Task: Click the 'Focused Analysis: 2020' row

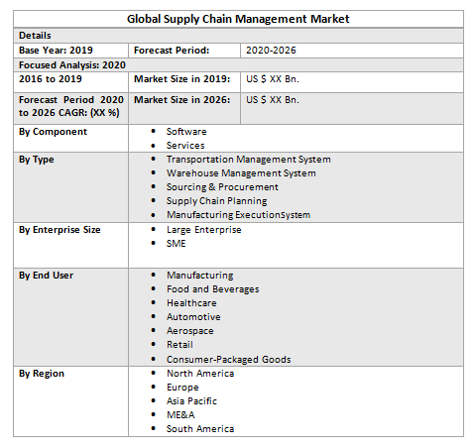Action: pos(238,65)
